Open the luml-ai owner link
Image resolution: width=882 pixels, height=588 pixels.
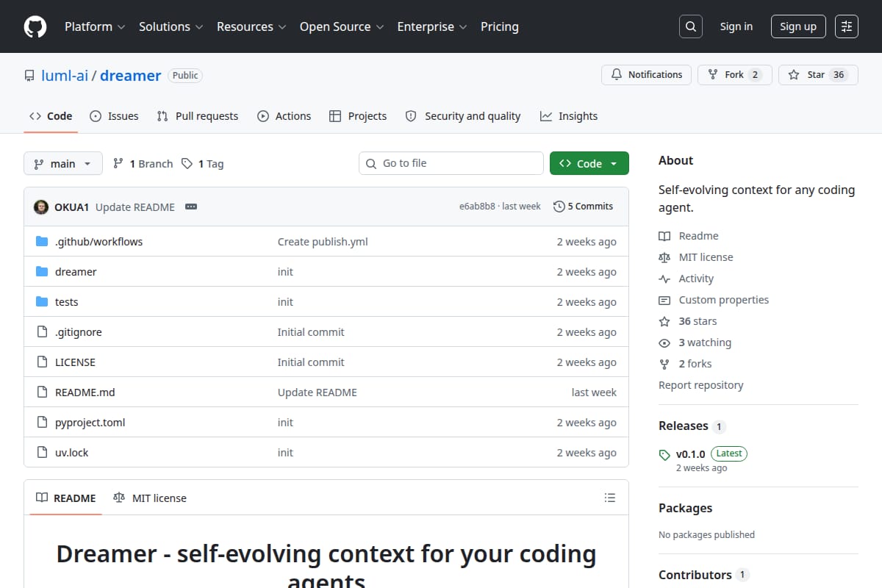[x=65, y=75]
